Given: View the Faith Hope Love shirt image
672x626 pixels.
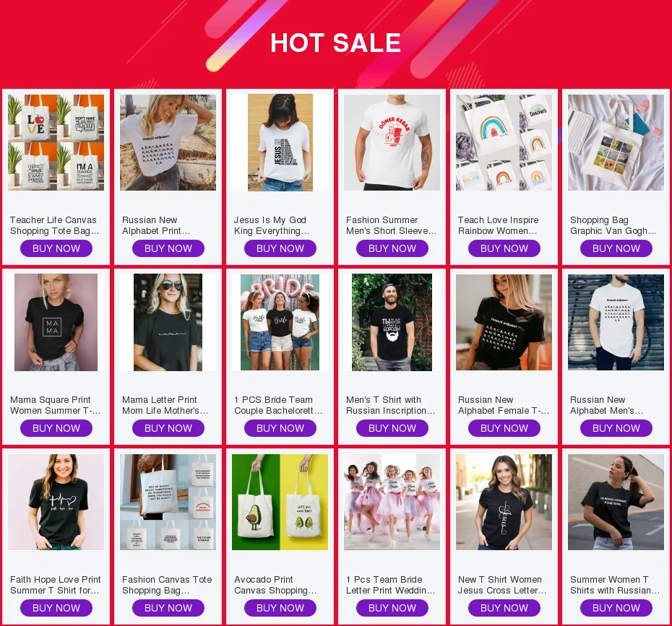Looking at the screenshot, I should (56, 503).
